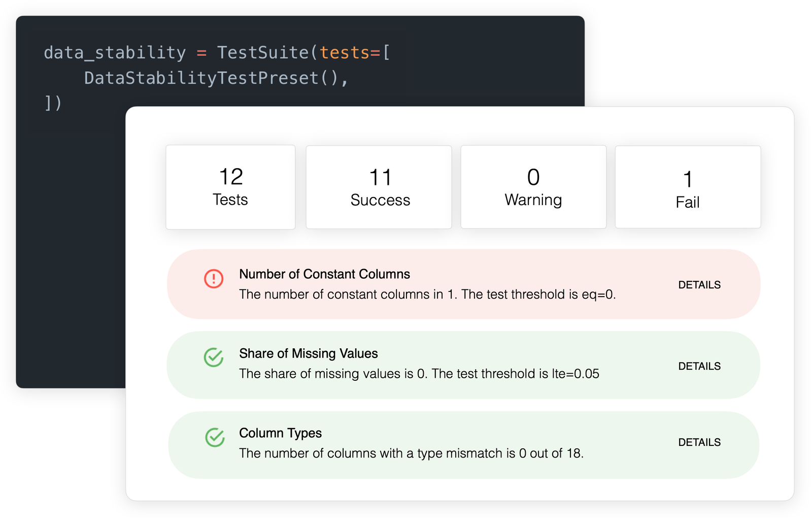The image size is (812, 521).
Task: Open DETAILS for Share of Missing Values
Action: (699, 366)
